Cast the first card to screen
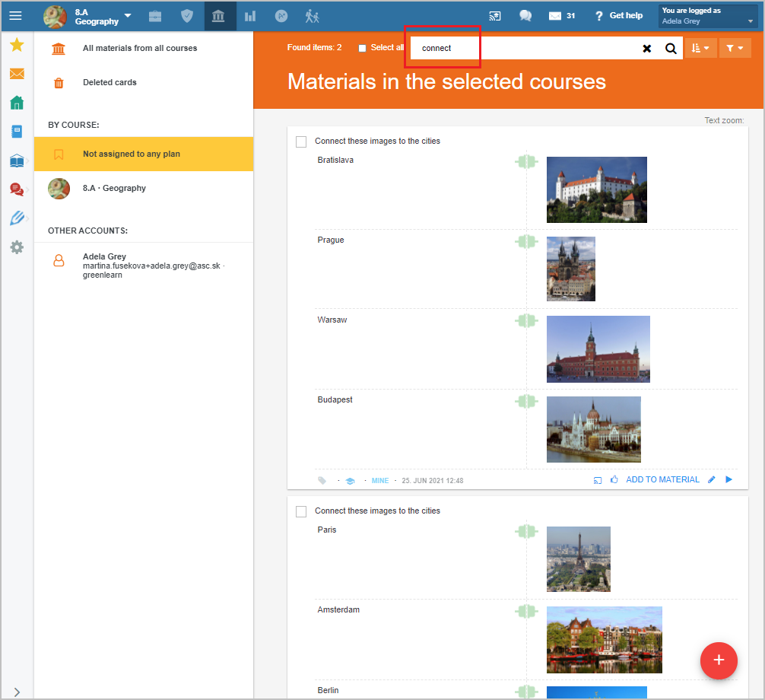 coord(598,480)
